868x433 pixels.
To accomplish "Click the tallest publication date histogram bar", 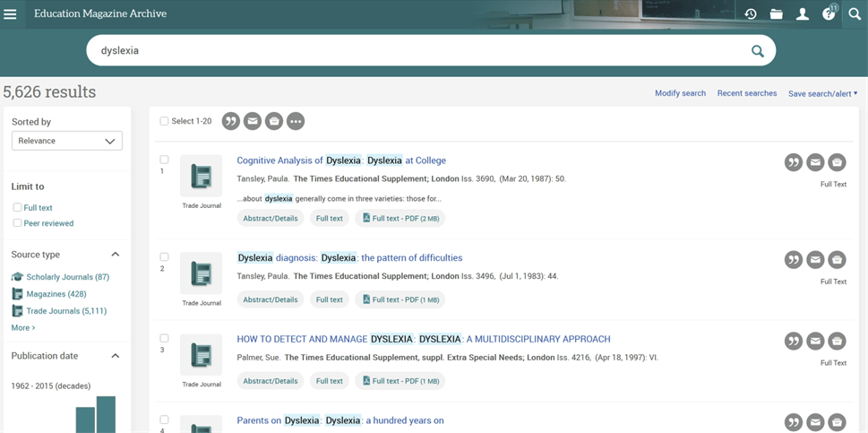I will pyautogui.click(x=106, y=414).
